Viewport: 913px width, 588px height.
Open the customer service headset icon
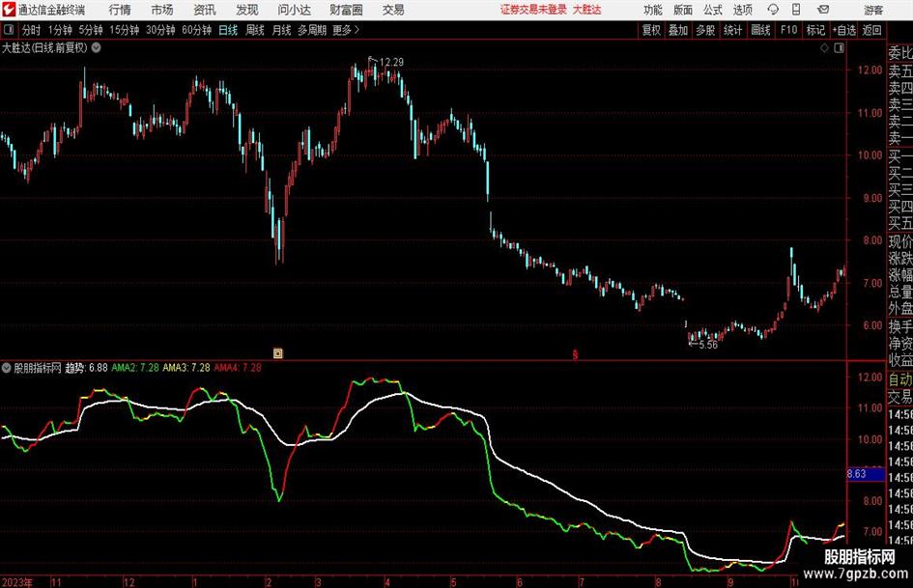tap(773, 10)
